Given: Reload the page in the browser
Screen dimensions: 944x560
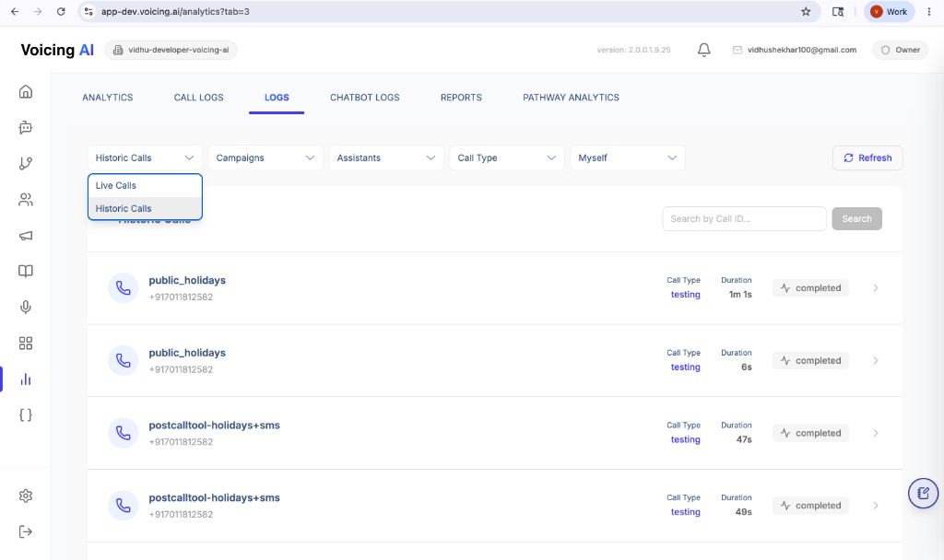Looking at the screenshot, I should coord(61,11).
